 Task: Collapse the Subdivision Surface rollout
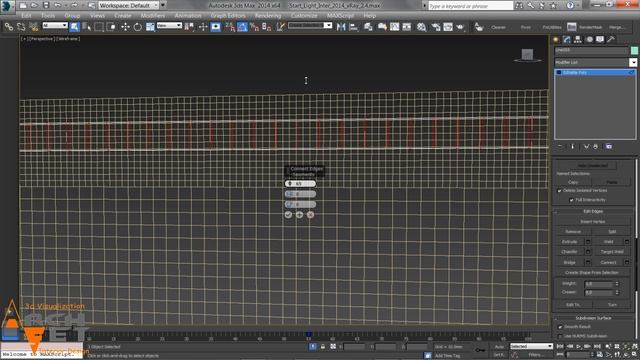(593, 318)
